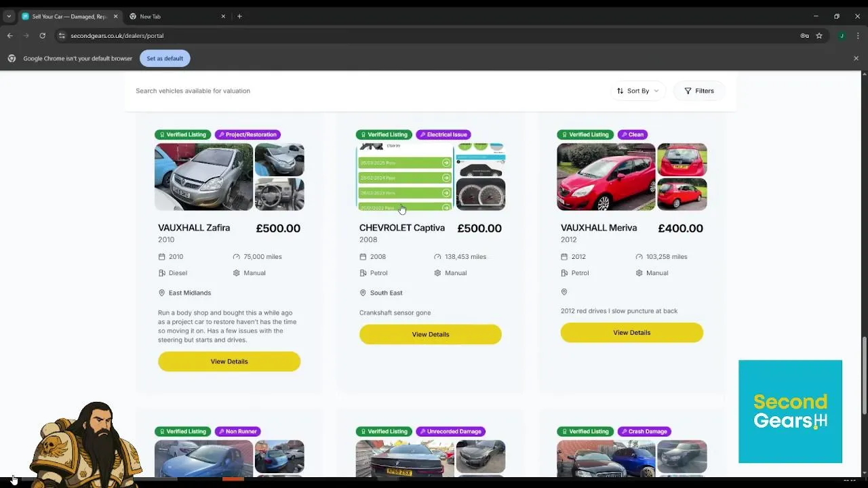Click Clean tag on Meriva
This screenshot has height=488, width=868.
[632, 134]
